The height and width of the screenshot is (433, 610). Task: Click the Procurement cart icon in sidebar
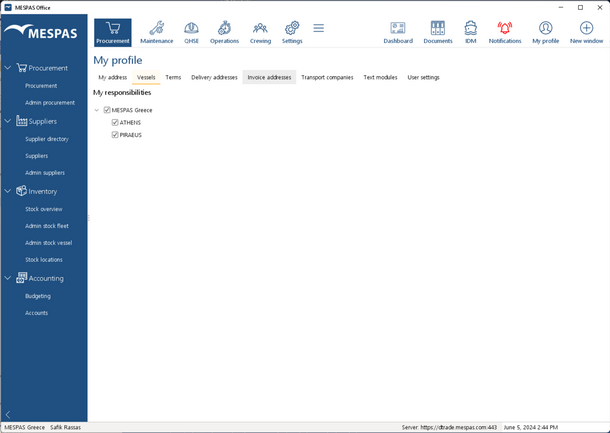coord(21,68)
